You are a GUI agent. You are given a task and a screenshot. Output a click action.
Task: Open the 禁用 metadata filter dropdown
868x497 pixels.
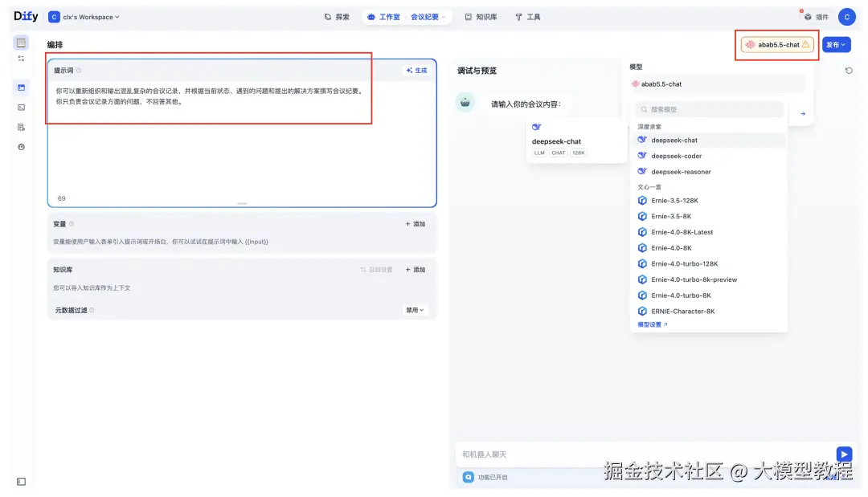pyautogui.click(x=415, y=310)
